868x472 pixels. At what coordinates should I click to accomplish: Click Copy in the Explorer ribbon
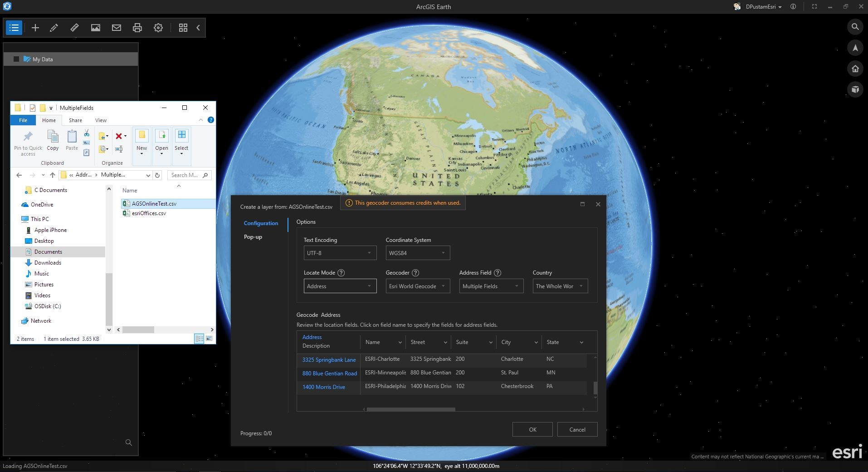53,140
